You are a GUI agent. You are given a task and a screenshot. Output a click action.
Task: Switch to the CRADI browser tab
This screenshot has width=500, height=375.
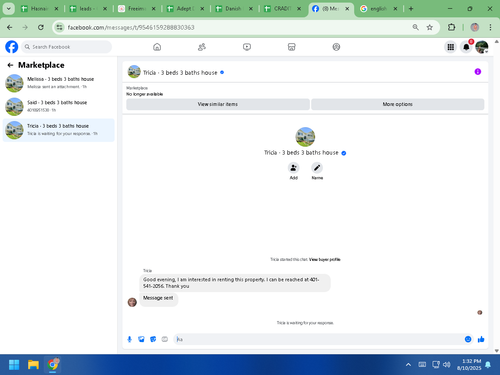(282, 9)
